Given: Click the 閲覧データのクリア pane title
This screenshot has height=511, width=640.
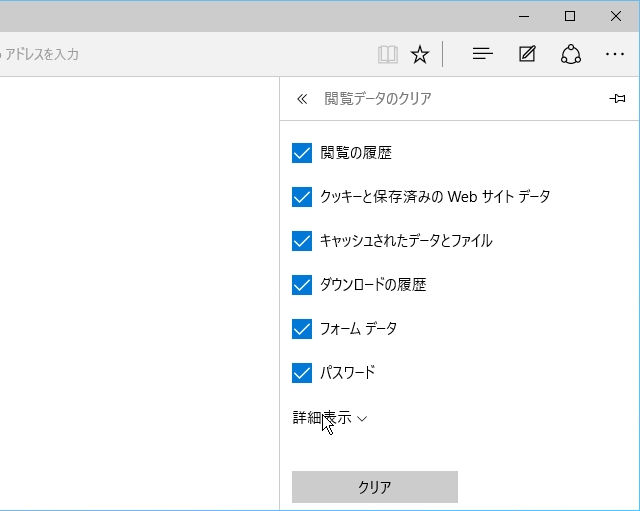Looking at the screenshot, I should (x=378, y=99).
